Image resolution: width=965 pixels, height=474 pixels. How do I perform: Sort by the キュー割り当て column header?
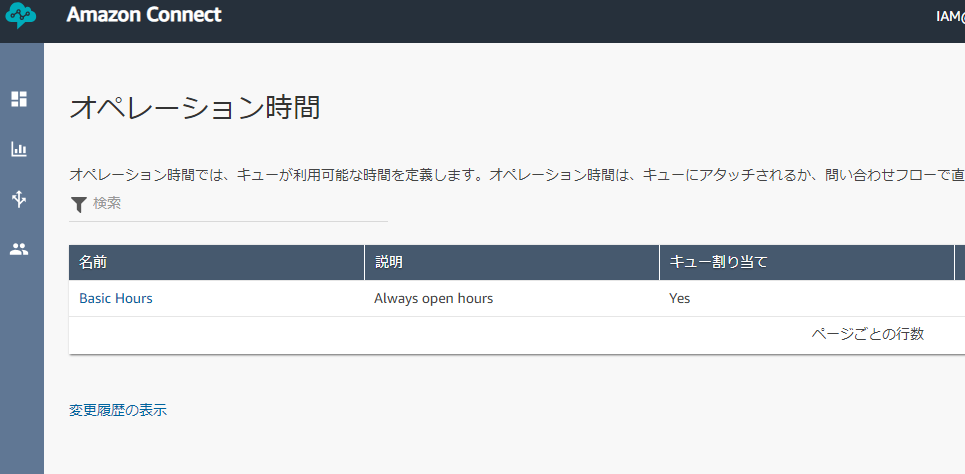pyautogui.click(x=807, y=262)
